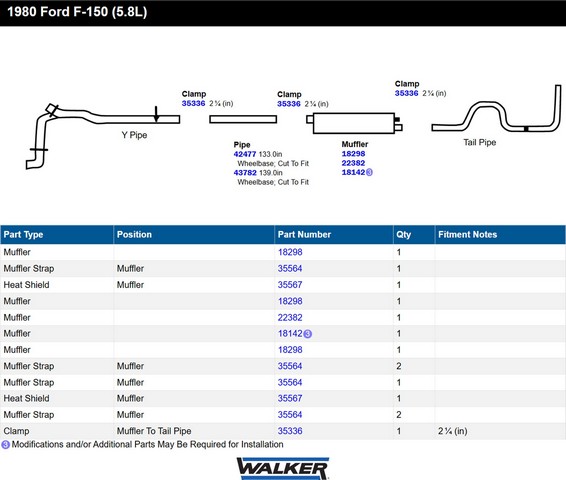
Task: Open part 35336 in Clamp table row
Action: tap(290, 431)
